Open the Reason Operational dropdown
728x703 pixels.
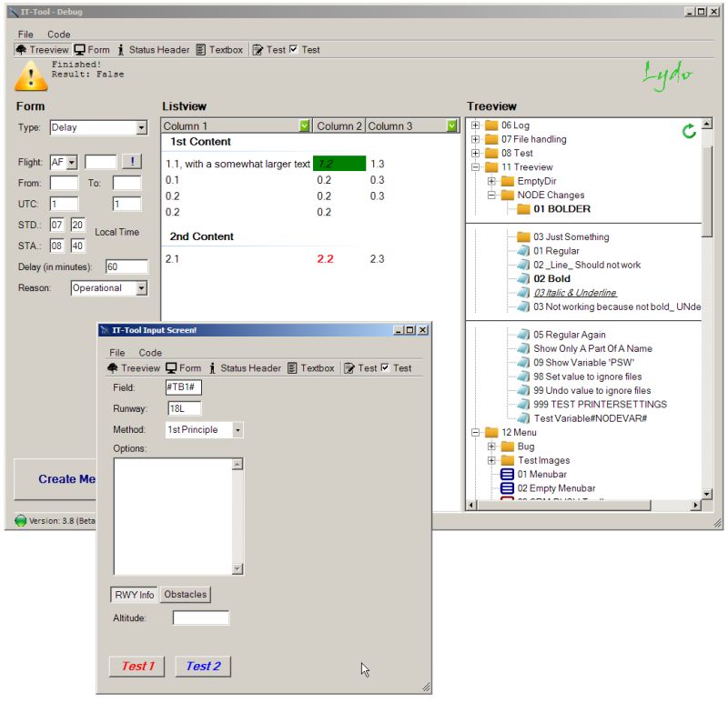click(x=141, y=288)
